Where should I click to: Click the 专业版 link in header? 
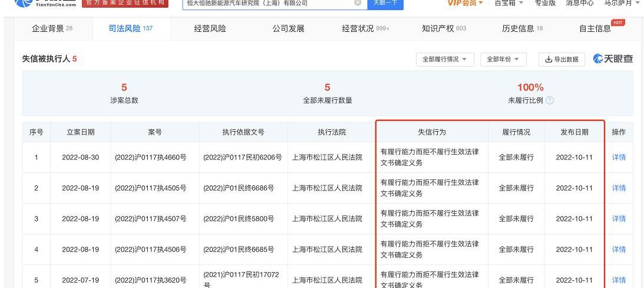click(544, 4)
